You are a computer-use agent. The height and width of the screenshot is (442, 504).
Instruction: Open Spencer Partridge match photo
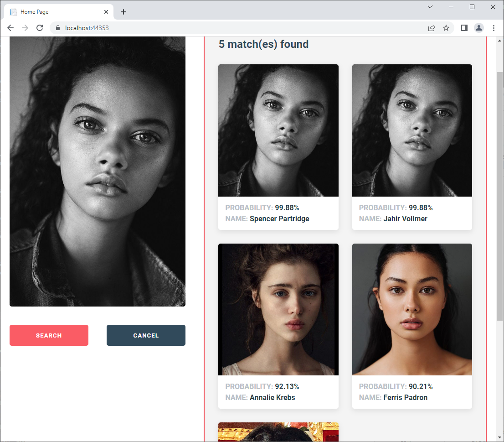click(278, 130)
